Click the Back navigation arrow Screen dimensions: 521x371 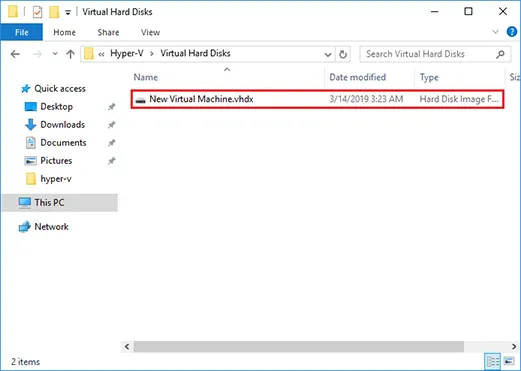coord(15,54)
